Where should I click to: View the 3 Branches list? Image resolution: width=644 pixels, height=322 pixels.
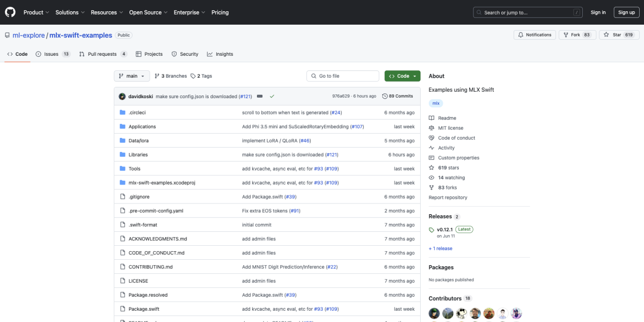click(171, 76)
